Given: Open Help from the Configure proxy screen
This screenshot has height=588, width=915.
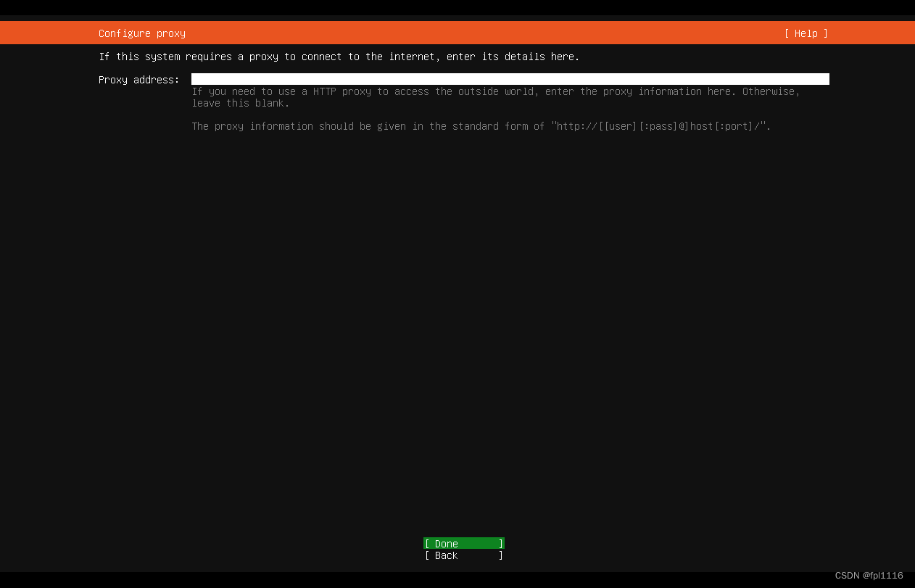Looking at the screenshot, I should pos(805,33).
